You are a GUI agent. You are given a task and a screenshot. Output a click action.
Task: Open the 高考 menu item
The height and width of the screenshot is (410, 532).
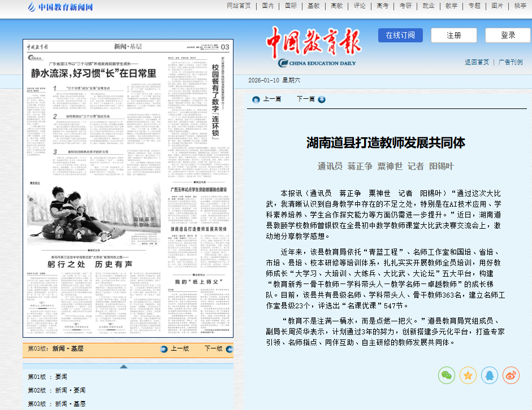click(x=382, y=6)
